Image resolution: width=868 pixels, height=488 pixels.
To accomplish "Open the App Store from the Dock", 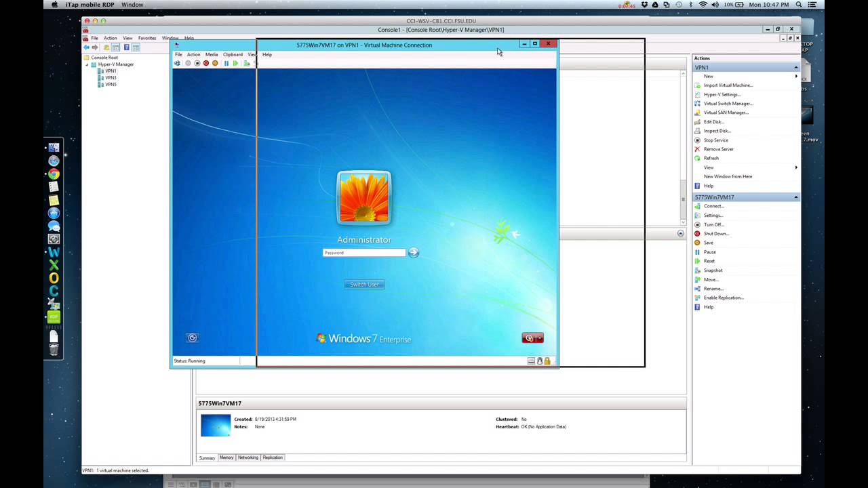I will tap(54, 213).
